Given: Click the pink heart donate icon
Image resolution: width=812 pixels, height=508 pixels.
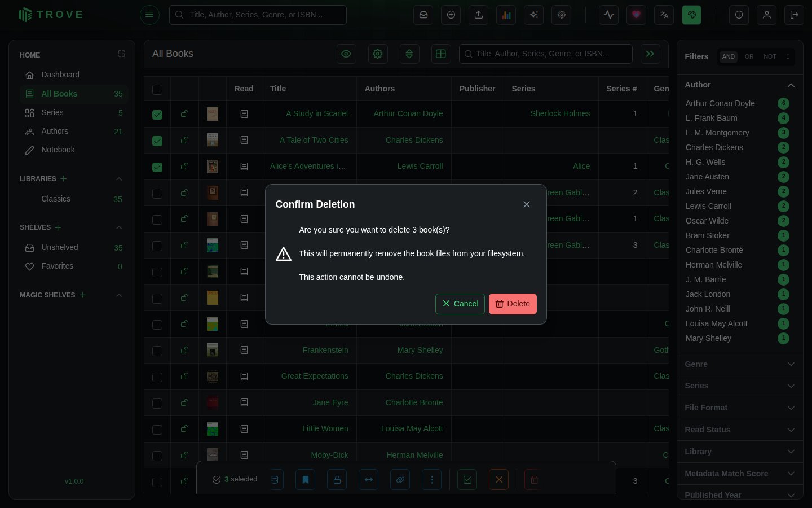Looking at the screenshot, I should (637, 15).
